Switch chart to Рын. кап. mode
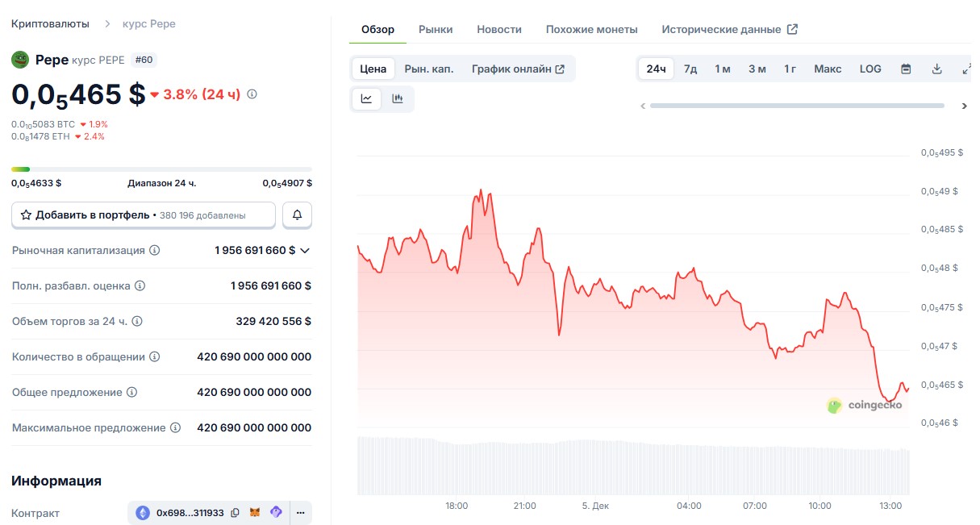 coord(428,69)
